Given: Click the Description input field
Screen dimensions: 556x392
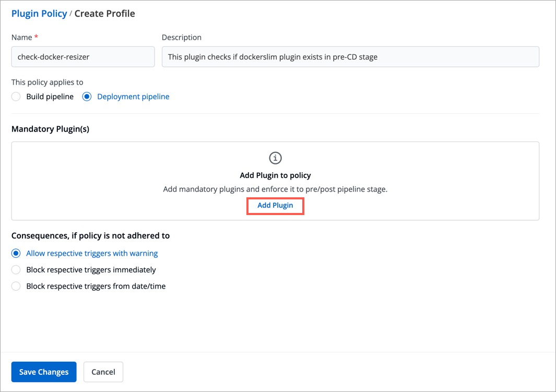Looking at the screenshot, I should click(x=350, y=57).
